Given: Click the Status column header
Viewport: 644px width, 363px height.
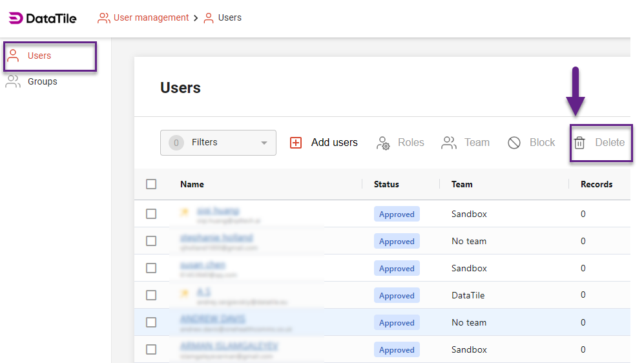Looking at the screenshot, I should (386, 184).
